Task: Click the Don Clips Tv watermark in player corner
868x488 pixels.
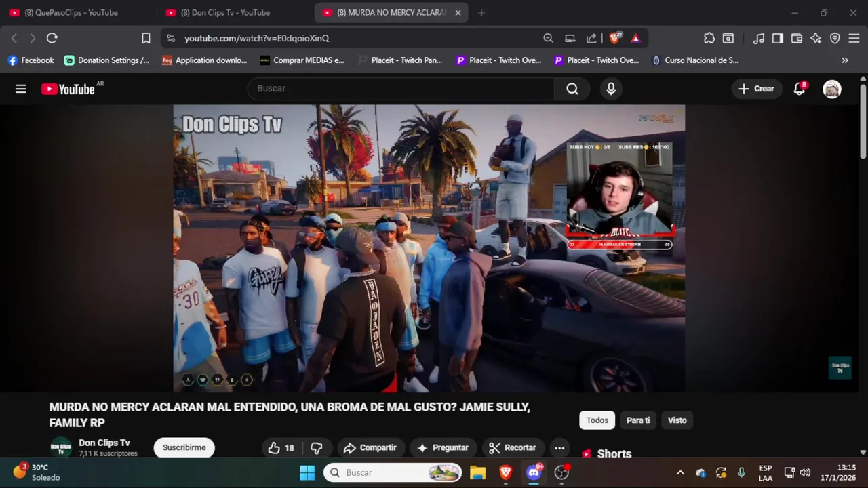Action: pyautogui.click(x=840, y=368)
